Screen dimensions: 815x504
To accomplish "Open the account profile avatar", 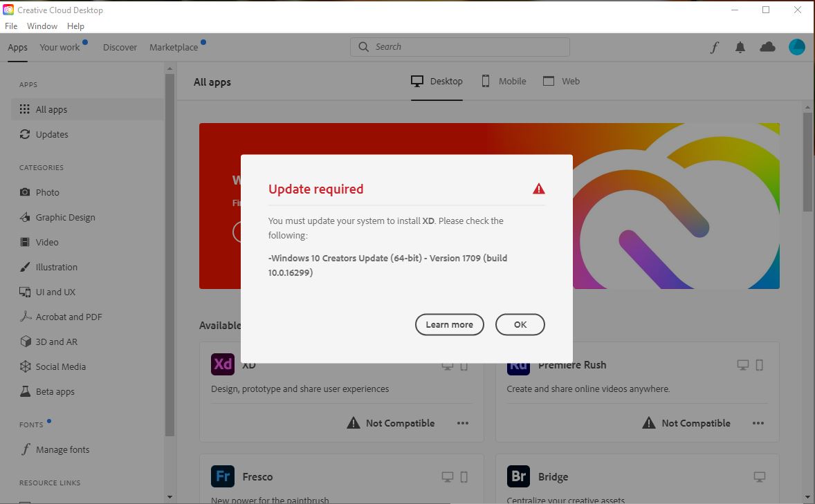I will click(797, 47).
